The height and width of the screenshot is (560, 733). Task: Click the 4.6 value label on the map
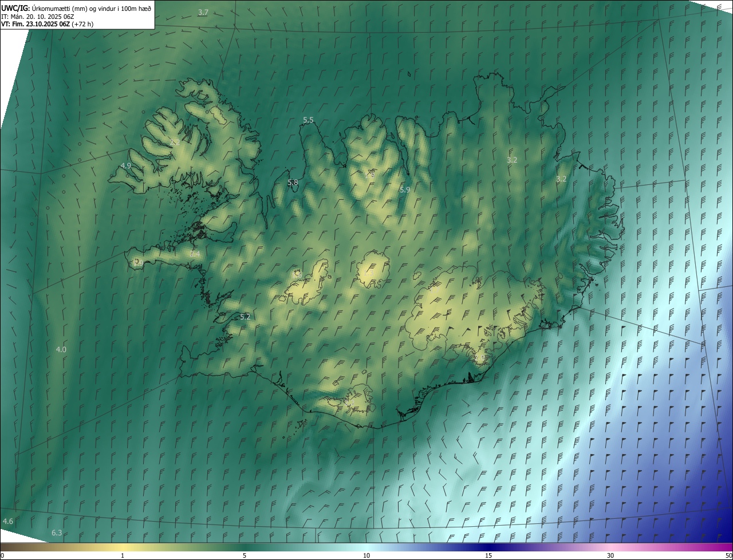tap(8, 521)
